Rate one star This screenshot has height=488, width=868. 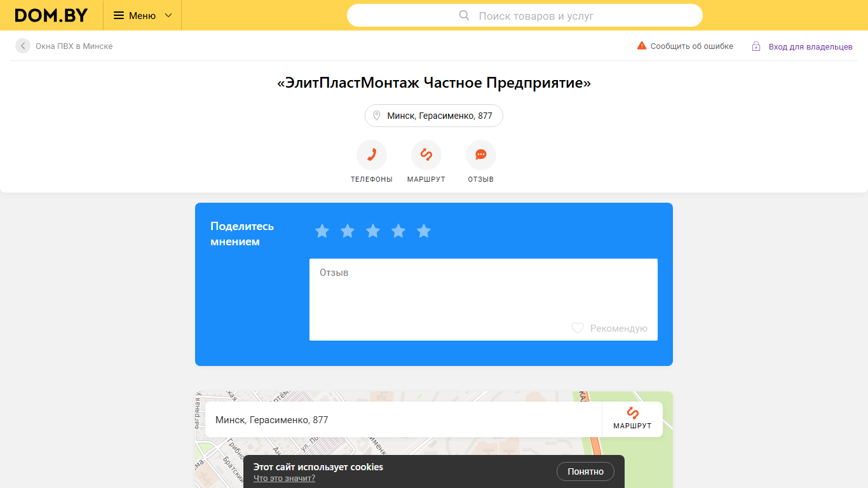tap(322, 231)
